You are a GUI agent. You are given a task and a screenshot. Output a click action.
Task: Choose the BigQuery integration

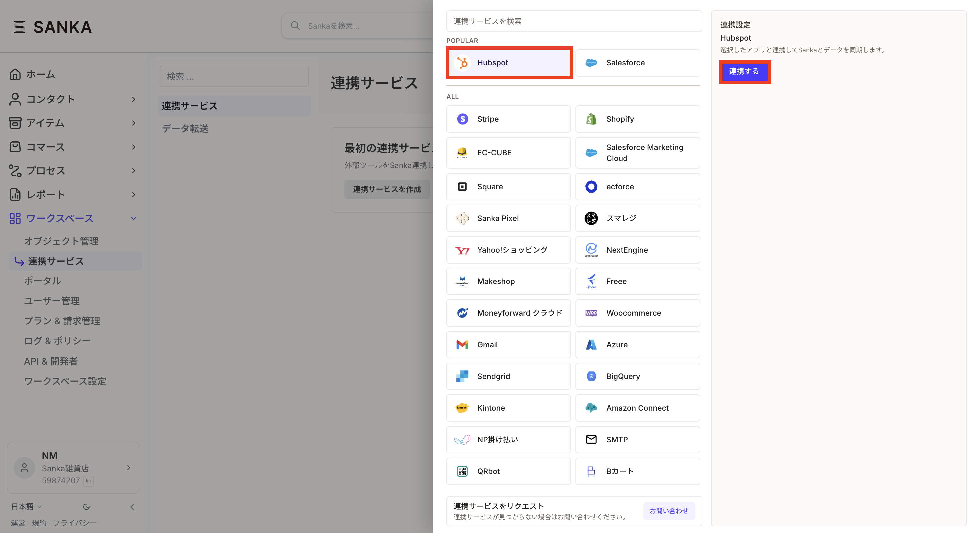637,376
